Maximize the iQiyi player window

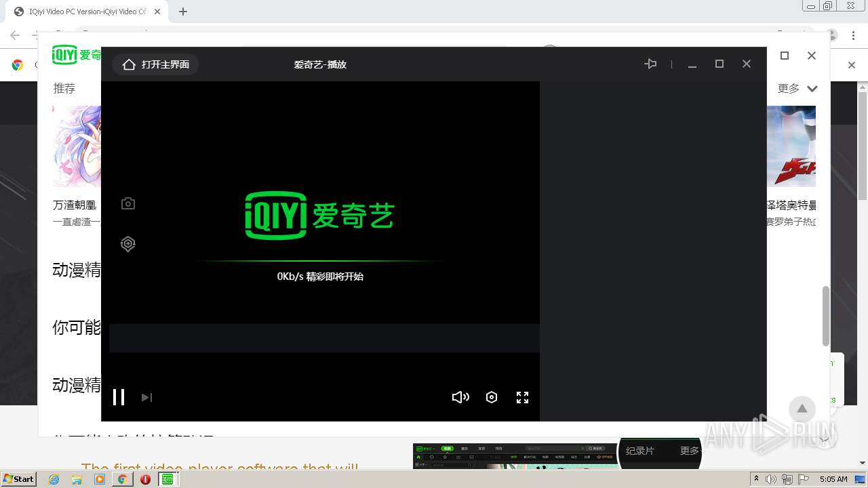tap(719, 64)
